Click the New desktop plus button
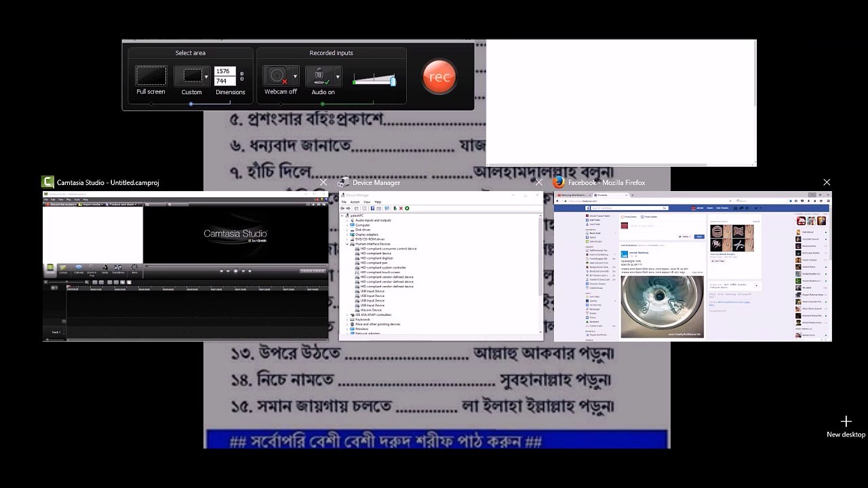Viewport: 868px width, 488px height. point(846,422)
